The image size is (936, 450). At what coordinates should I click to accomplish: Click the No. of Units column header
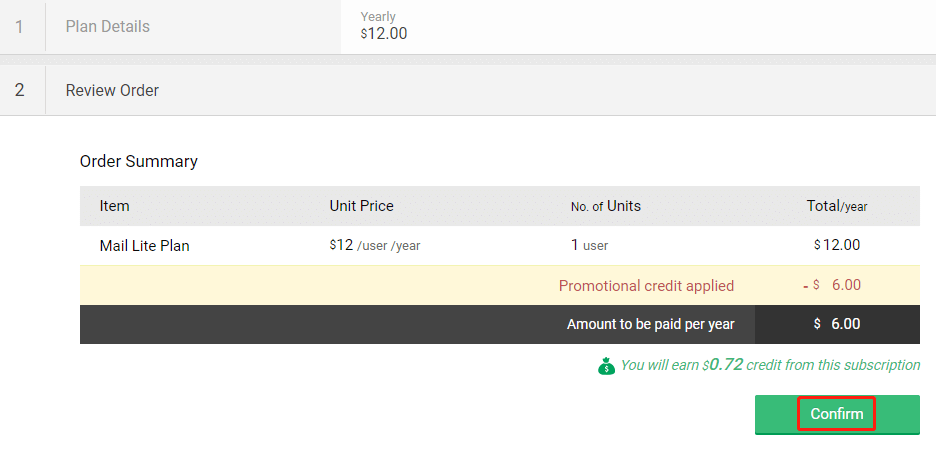pos(606,206)
